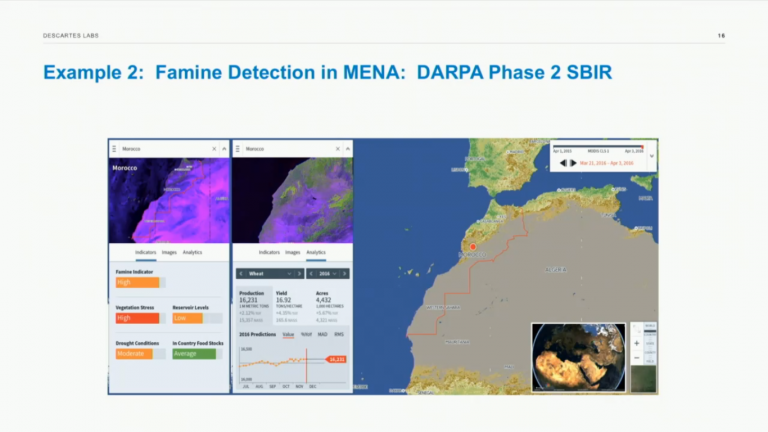Image resolution: width=768 pixels, height=432 pixels.
Task: Step back one time frame on the map timeline
Action: (563, 163)
